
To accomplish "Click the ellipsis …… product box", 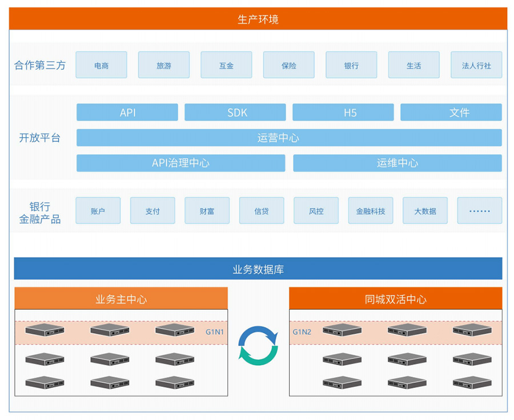I will (x=480, y=210).
